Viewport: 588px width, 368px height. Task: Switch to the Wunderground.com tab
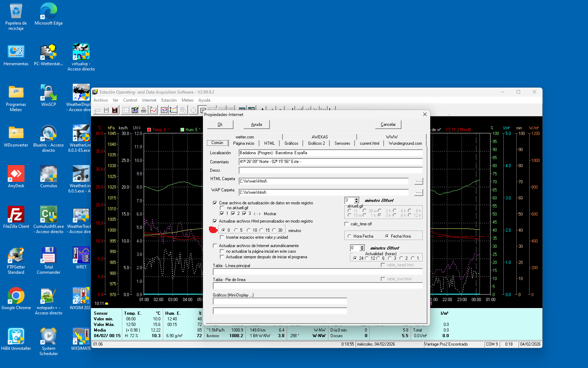pos(405,143)
